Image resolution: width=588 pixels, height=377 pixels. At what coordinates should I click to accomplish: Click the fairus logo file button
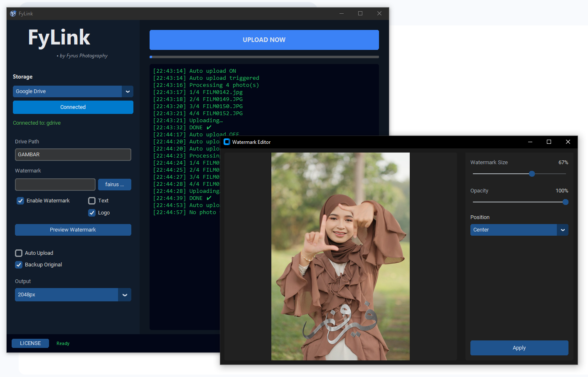[115, 185]
